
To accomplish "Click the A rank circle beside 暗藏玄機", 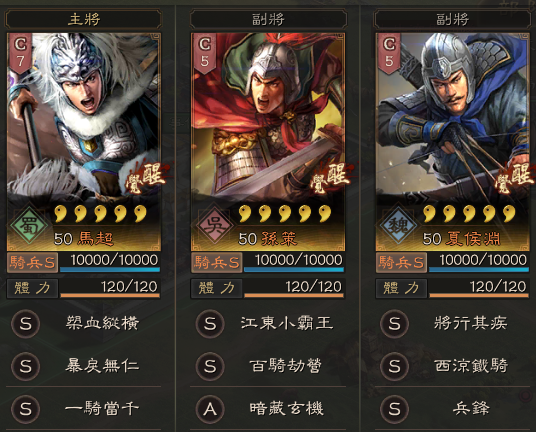I will point(210,409).
